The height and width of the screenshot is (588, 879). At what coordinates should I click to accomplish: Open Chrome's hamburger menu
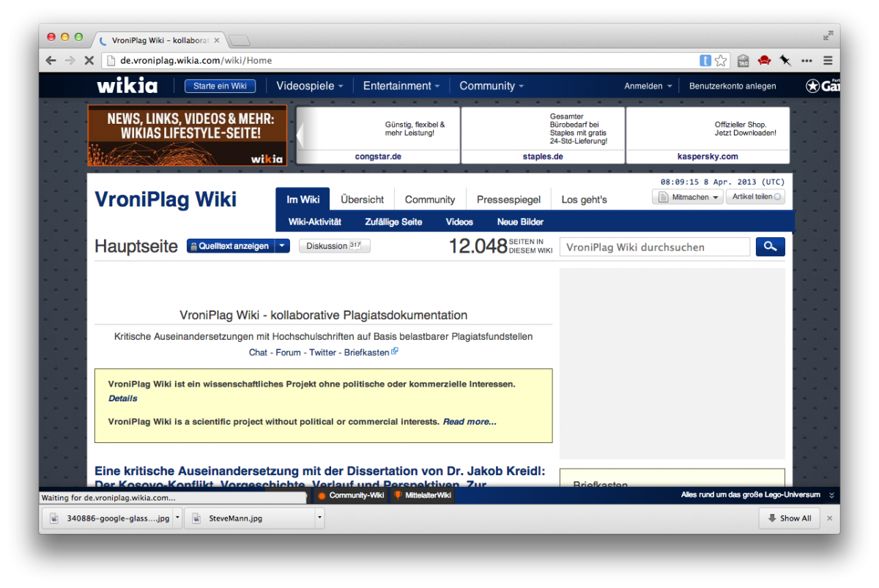[828, 61]
